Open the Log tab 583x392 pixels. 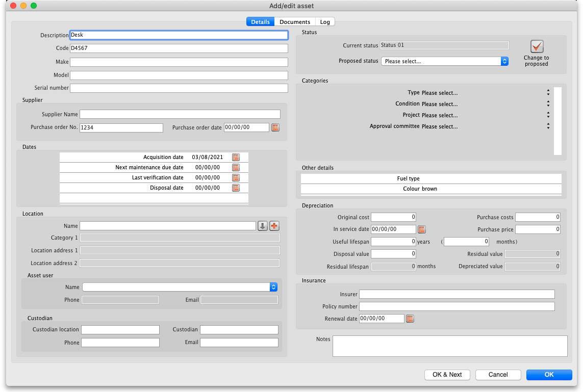click(325, 22)
